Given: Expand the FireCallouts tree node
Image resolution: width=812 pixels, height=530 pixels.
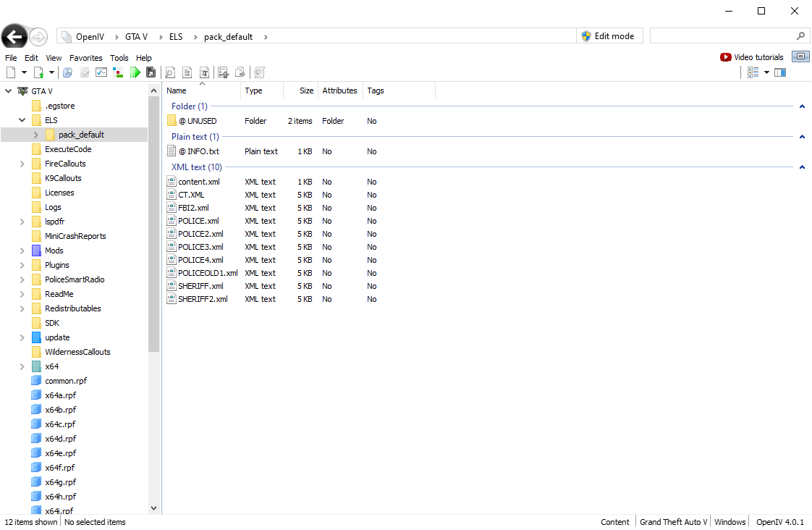Looking at the screenshot, I should click(x=22, y=164).
